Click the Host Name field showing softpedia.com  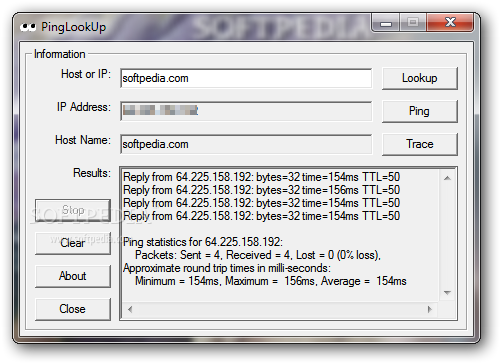pyautogui.click(x=246, y=144)
